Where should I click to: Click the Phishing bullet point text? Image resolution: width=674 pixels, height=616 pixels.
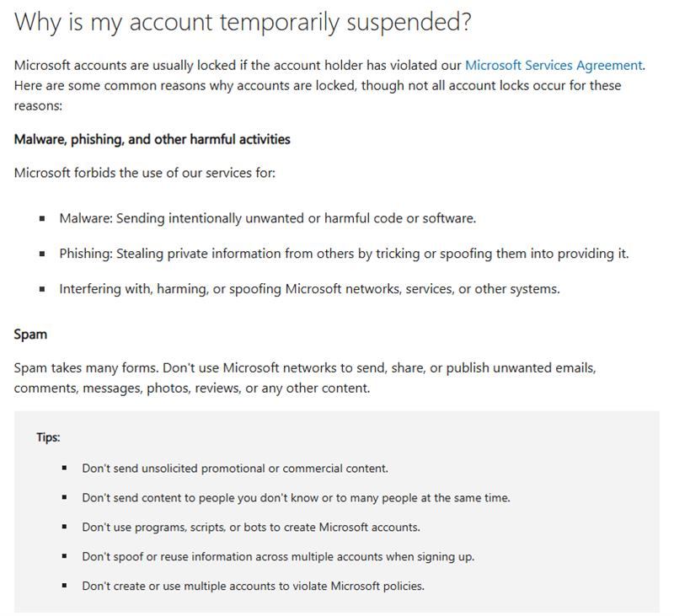[x=344, y=254]
